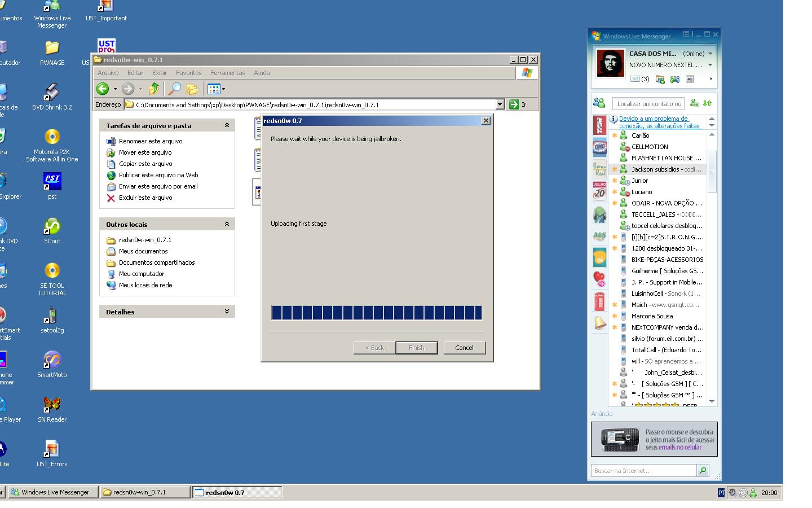Expand more Messenger toolbar options arrow
Image resolution: width=812 pixels, height=508 pixels.
(x=711, y=79)
